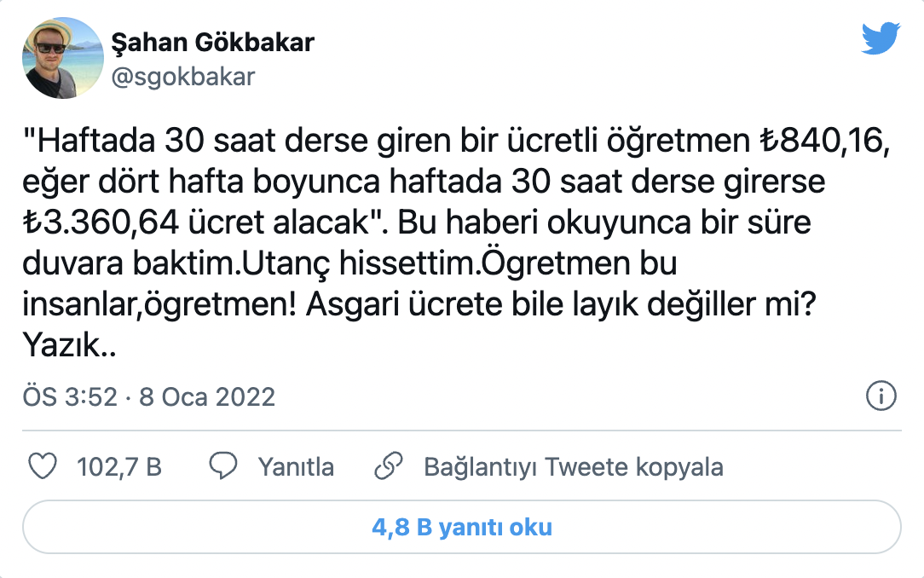Click the Twitter bird logo
The image size is (924, 578).
881,40
